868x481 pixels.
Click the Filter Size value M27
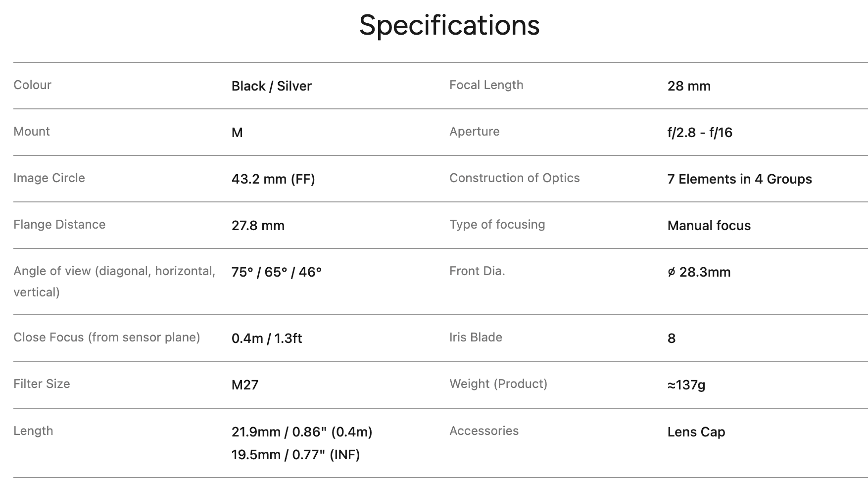[x=245, y=385]
